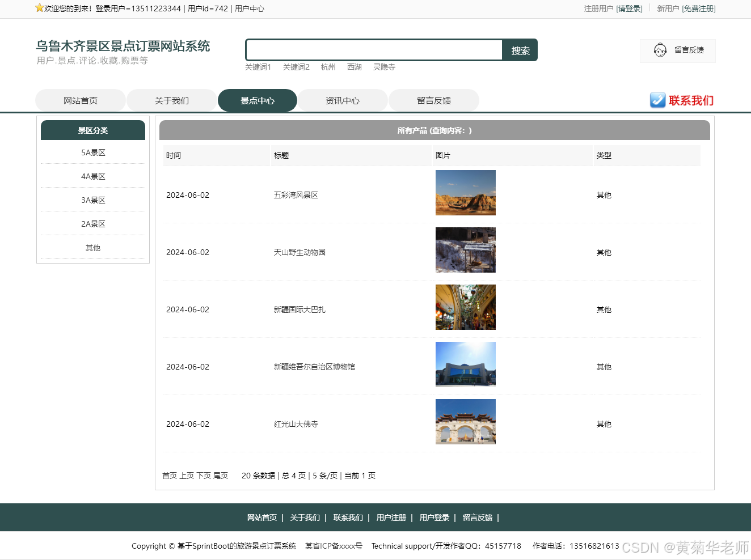Screen dimensions: 751x560
Task: Open the 留言反馈 button at top right
Action: pyautogui.click(x=678, y=50)
